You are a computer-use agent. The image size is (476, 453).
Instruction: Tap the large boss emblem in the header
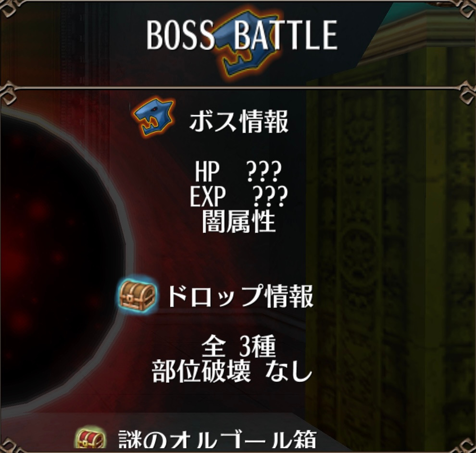pos(248,46)
